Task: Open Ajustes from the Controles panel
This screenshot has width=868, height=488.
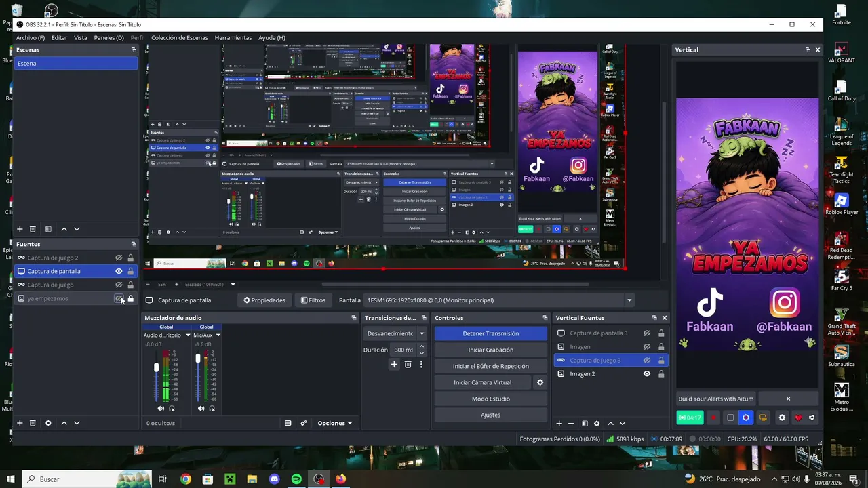Action: (491, 415)
